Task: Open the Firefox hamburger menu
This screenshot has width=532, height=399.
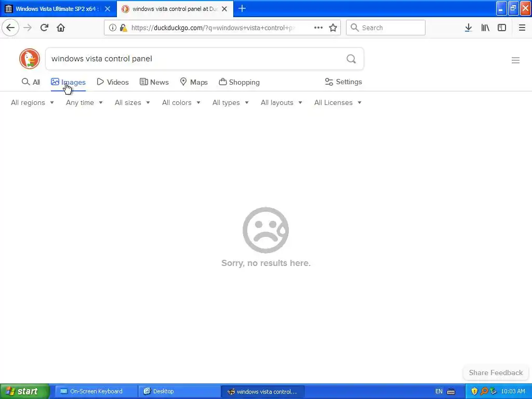Action: [x=522, y=28]
